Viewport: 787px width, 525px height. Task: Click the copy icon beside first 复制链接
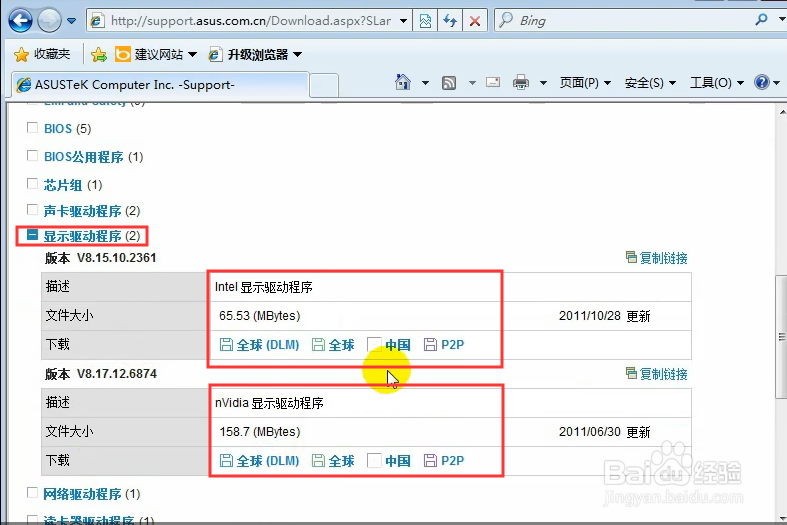point(631,257)
